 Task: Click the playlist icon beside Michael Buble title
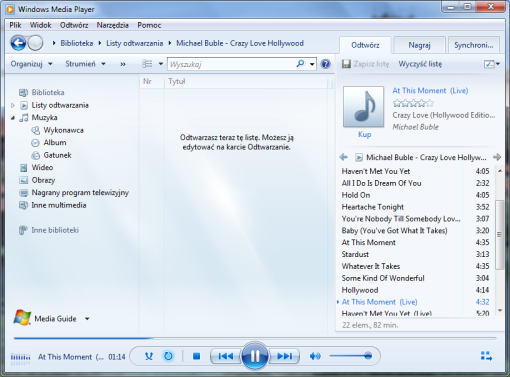[x=359, y=157]
